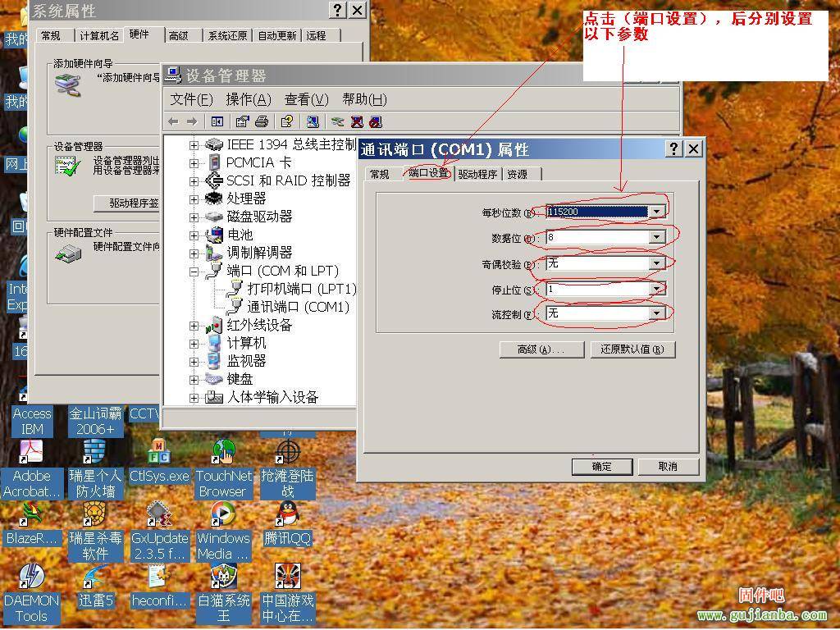Image resolution: width=840 pixels, height=630 pixels.
Task: Click the 确定 button in COM1 properties
Action: click(601, 466)
